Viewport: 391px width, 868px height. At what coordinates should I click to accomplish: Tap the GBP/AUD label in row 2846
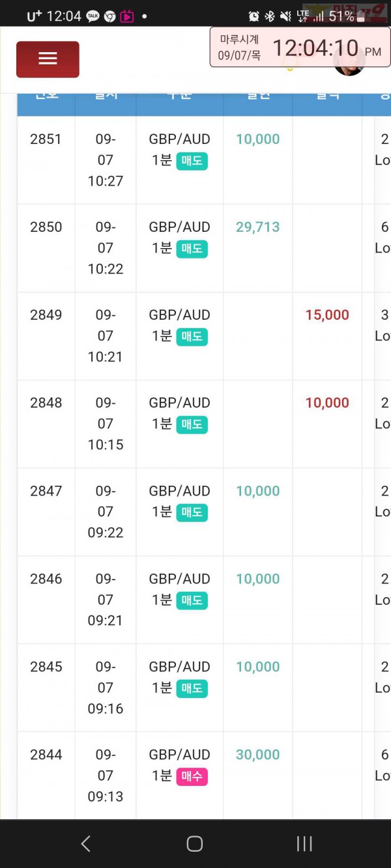179,579
